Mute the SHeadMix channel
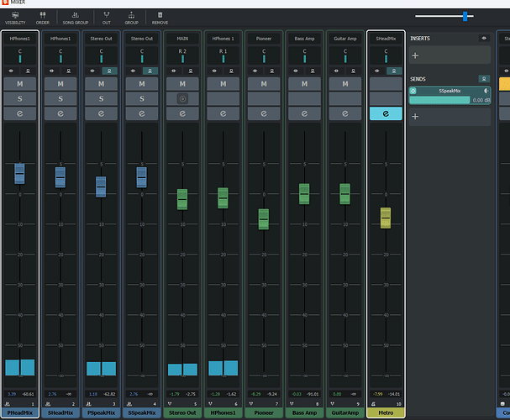Screen dimensions: 510x420 click(60, 84)
